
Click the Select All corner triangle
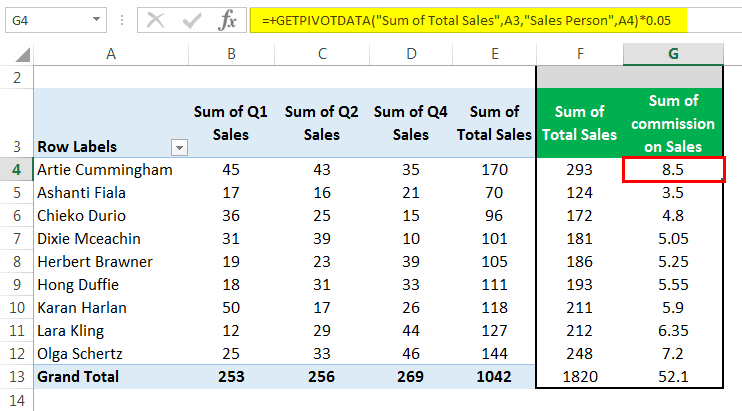tap(23, 54)
